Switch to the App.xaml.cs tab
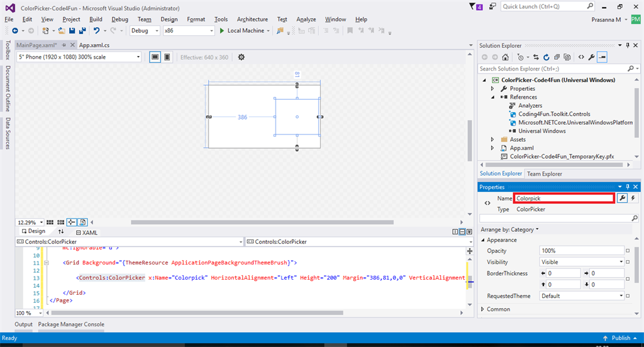The width and height of the screenshot is (644, 347). [x=94, y=45]
